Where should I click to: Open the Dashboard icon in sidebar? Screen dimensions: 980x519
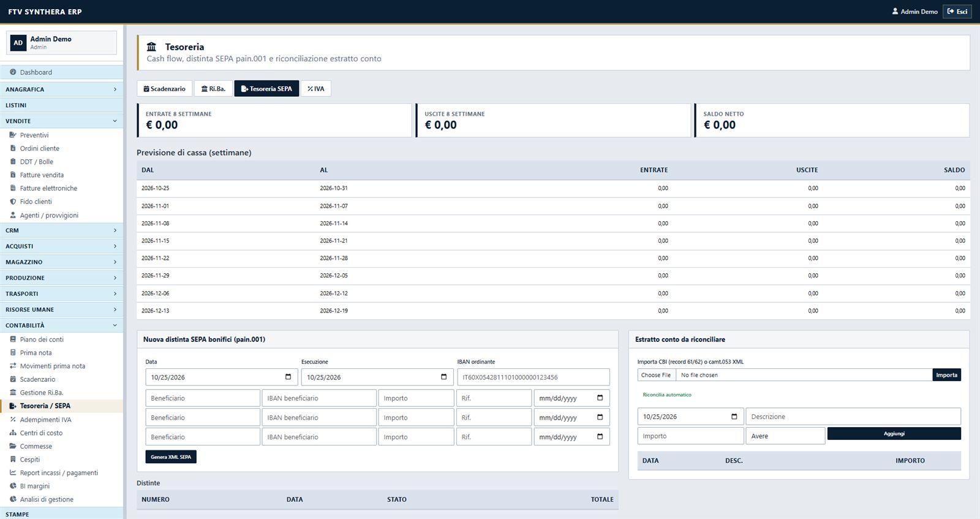tap(13, 72)
